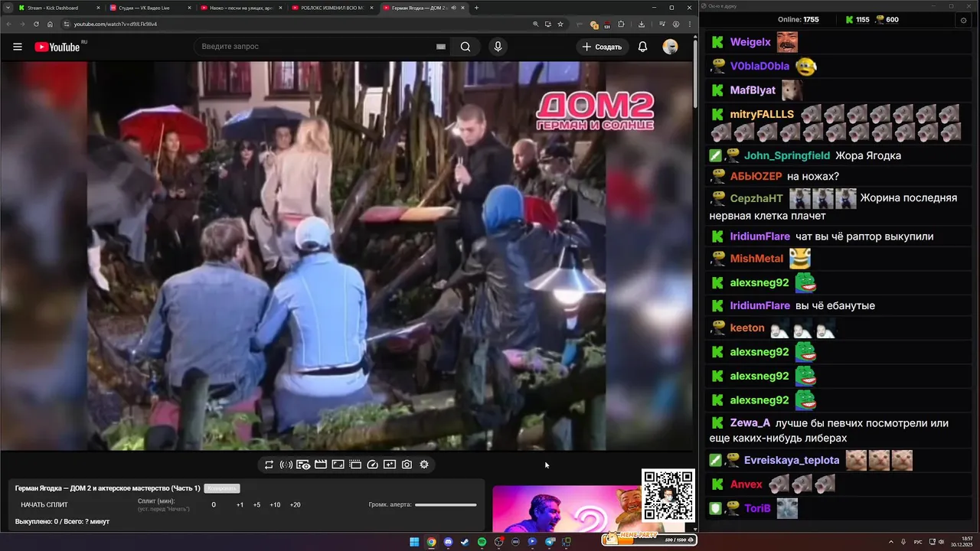Click the broadcast waves icon in player toolbar

pyautogui.click(x=286, y=465)
